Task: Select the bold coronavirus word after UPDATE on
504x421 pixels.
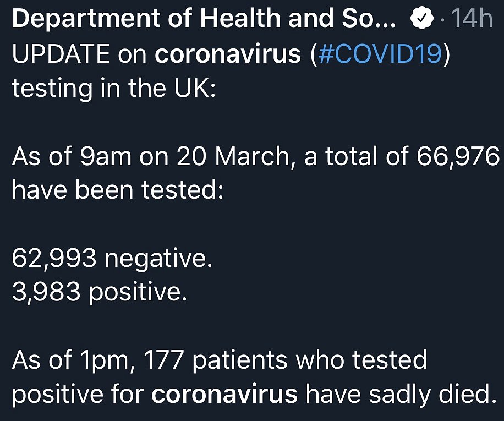Action: (x=228, y=53)
